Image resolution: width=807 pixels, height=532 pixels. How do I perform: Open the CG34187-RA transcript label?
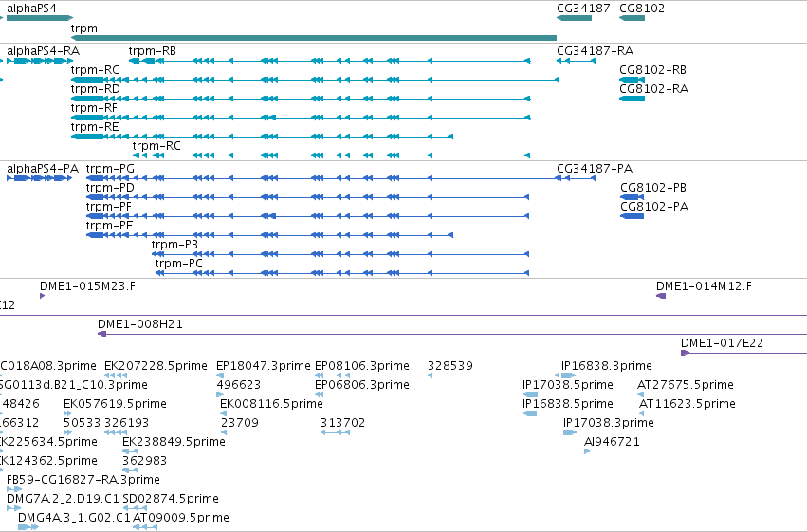click(x=595, y=51)
